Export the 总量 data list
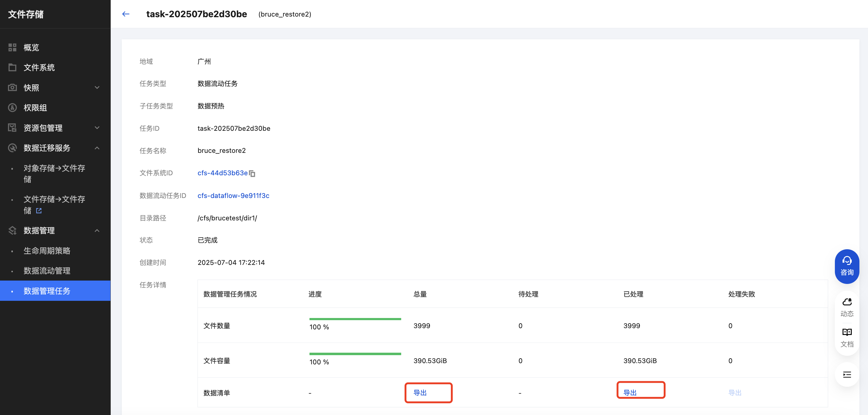Viewport: 868px width, 415px height. pos(420,393)
